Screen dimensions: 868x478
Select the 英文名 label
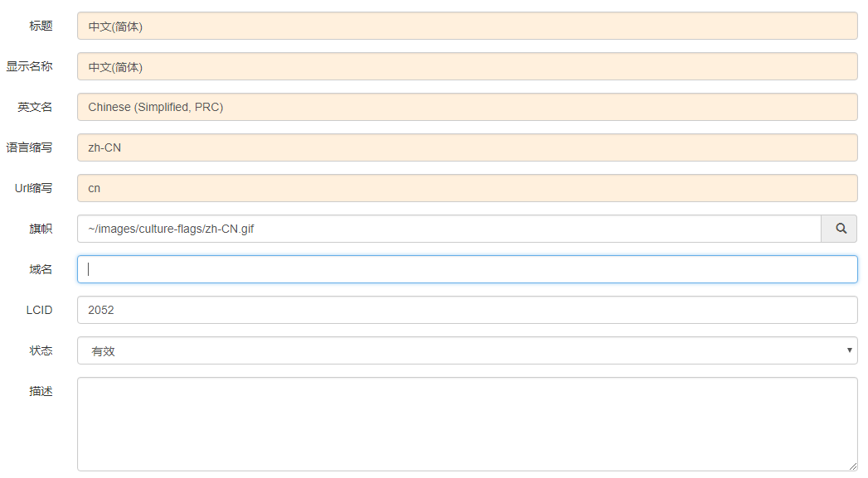(35, 107)
